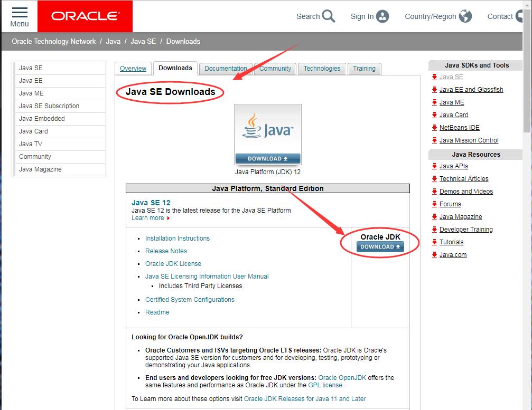Switch to the Technologies tab
This screenshot has height=410, width=532.
pyautogui.click(x=322, y=69)
